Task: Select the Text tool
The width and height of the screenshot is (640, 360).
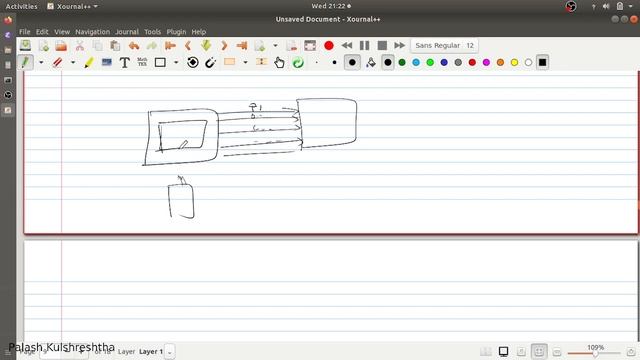Action: [x=124, y=62]
